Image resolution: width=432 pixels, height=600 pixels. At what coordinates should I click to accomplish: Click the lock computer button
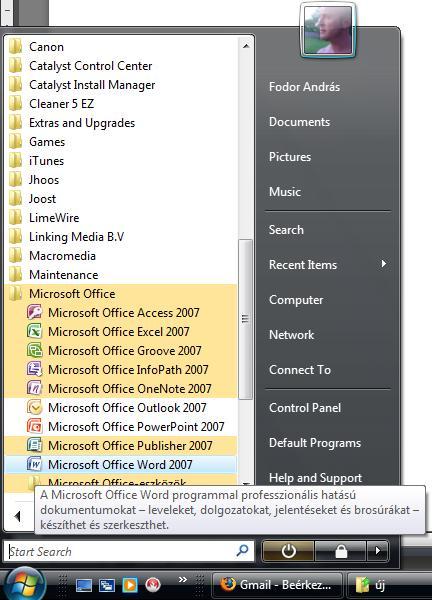[x=341, y=551]
